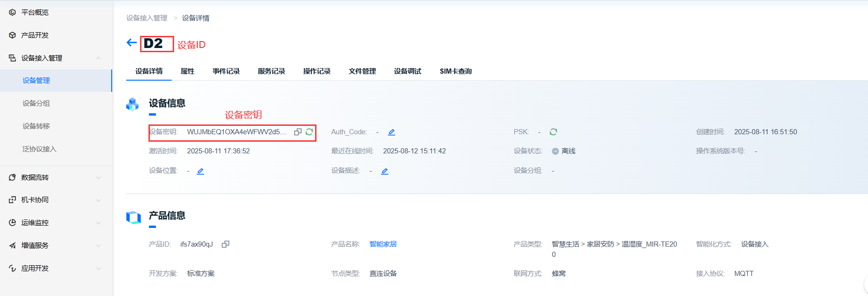Open the 设备调试 tab
The height and width of the screenshot is (296, 868).
pos(407,71)
